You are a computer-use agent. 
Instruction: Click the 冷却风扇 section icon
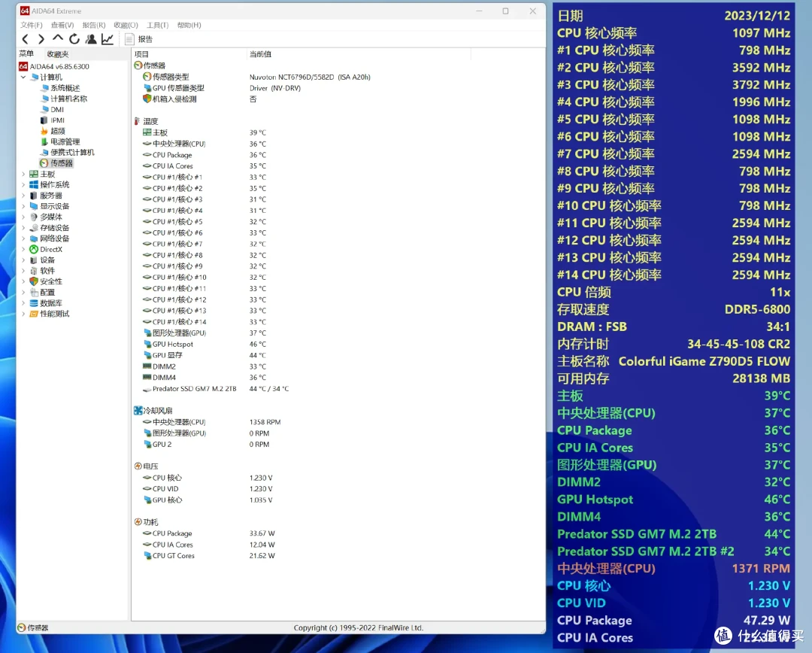click(138, 411)
